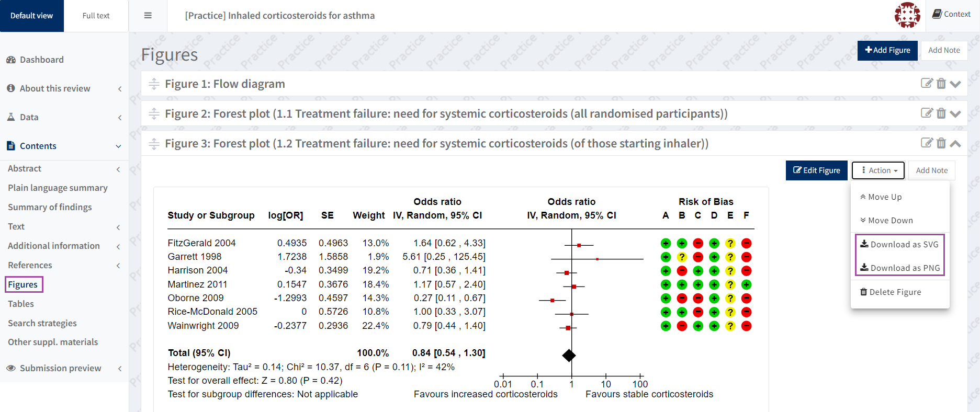The width and height of the screenshot is (980, 412).
Task: Select Move Down in Action menu
Action: (x=886, y=221)
